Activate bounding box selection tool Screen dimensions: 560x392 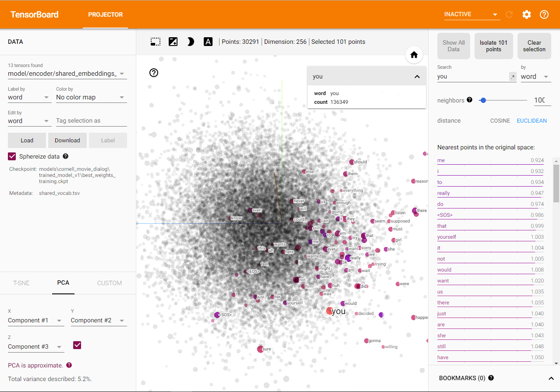coord(155,42)
